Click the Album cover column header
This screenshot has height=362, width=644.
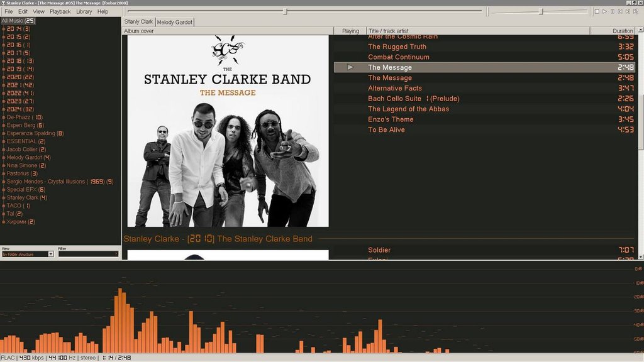(x=228, y=31)
